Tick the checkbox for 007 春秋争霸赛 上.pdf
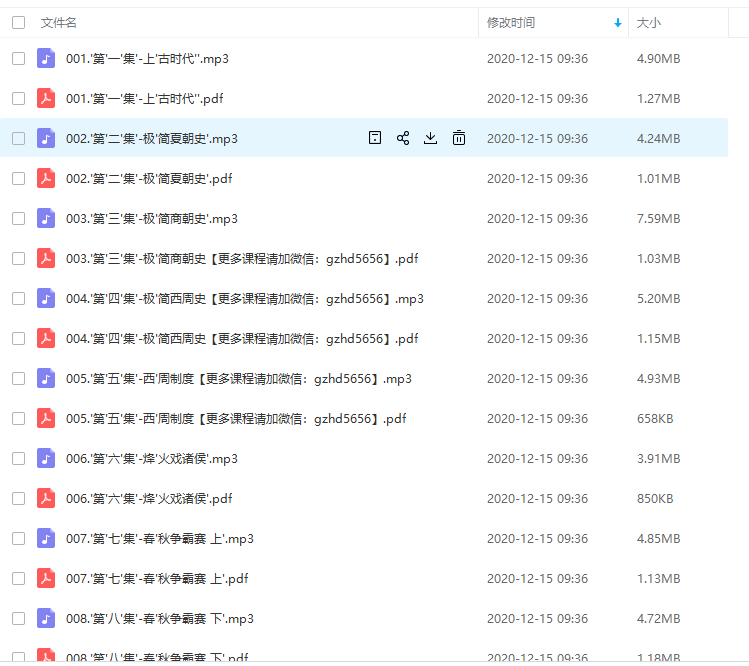749x666 pixels. click(18, 578)
